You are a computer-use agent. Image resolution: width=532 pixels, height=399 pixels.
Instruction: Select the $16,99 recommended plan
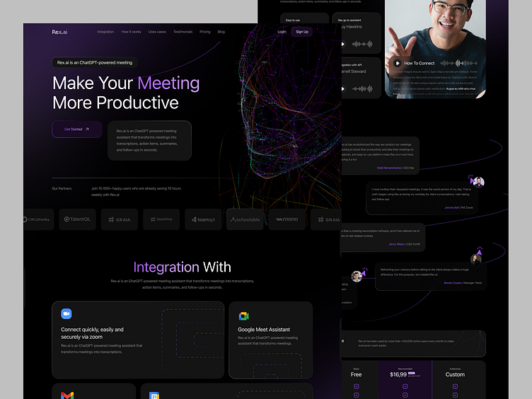(398, 374)
